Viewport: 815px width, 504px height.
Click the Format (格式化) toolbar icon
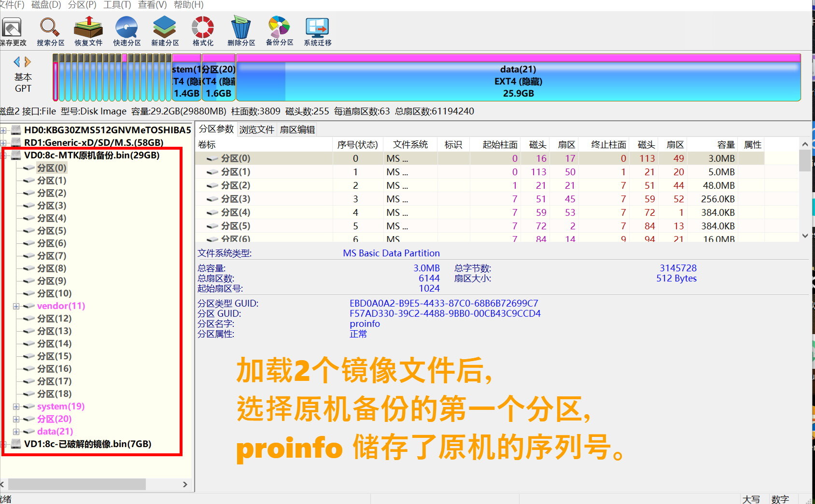203,31
